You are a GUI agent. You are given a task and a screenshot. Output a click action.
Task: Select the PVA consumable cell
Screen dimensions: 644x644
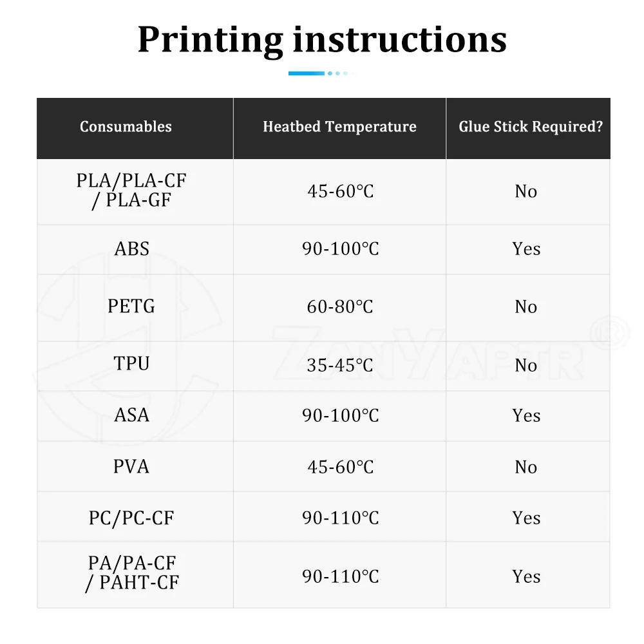tap(131, 466)
